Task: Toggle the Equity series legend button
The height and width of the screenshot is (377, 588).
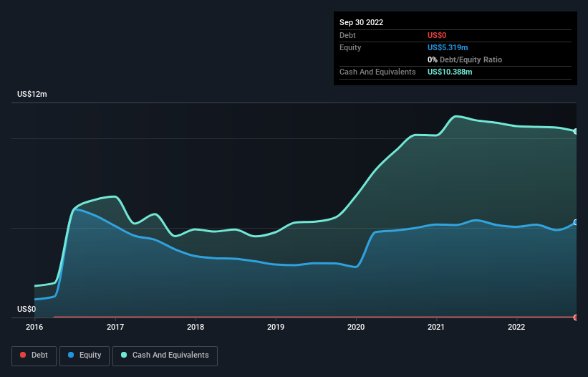Action: (x=85, y=355)
